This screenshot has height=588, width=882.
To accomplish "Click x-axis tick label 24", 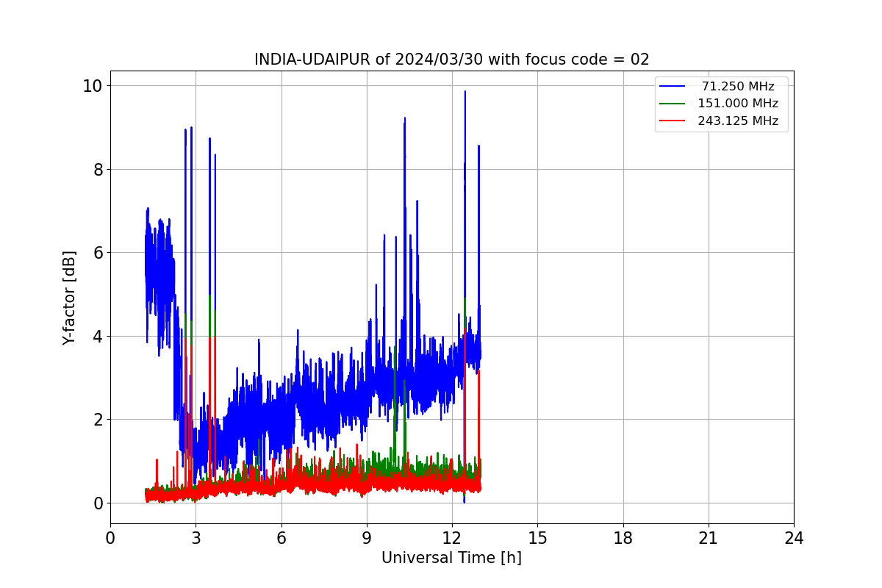I will [794, 539].
